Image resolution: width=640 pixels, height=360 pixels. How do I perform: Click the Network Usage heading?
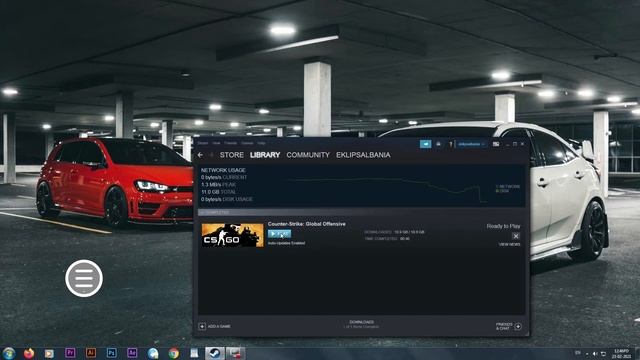[223, 170]
